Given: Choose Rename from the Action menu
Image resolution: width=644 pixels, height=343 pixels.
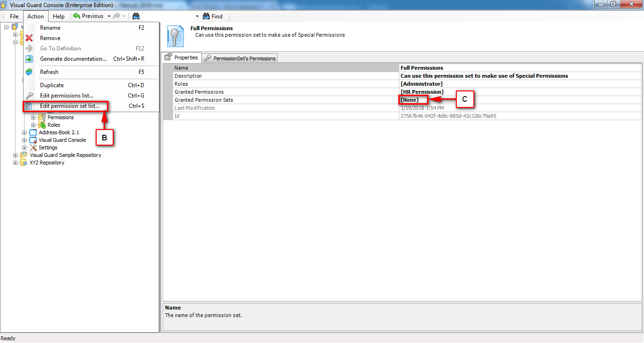Looking at the screenshot, I should pyautogui.click(x=91, y=28).
